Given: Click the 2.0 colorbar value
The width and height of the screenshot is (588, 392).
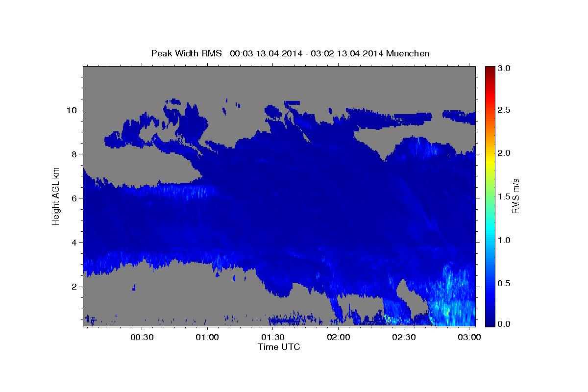Looking at the screenshot, I should [x=504, y=153].
